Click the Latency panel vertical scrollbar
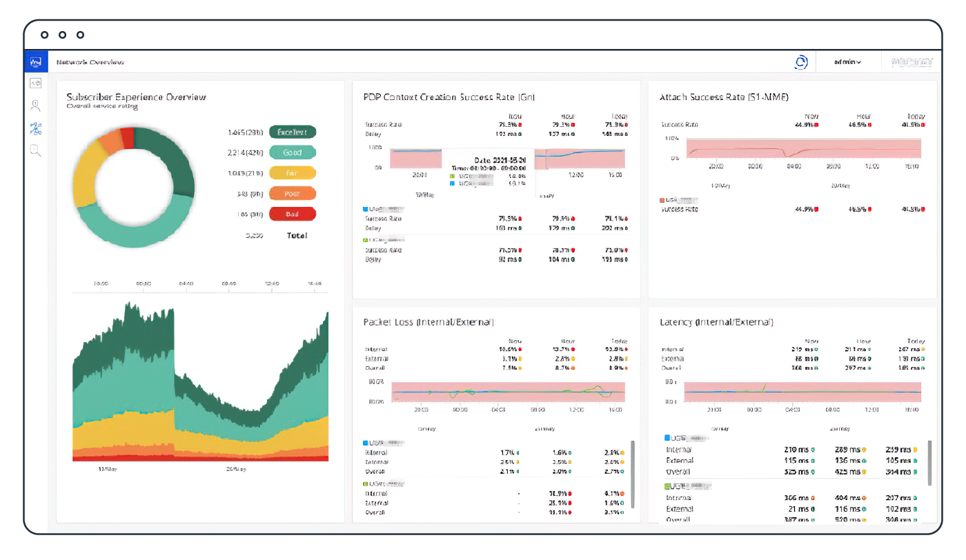Viewport: 966px width, 560px height. click(x=929, y=462)
